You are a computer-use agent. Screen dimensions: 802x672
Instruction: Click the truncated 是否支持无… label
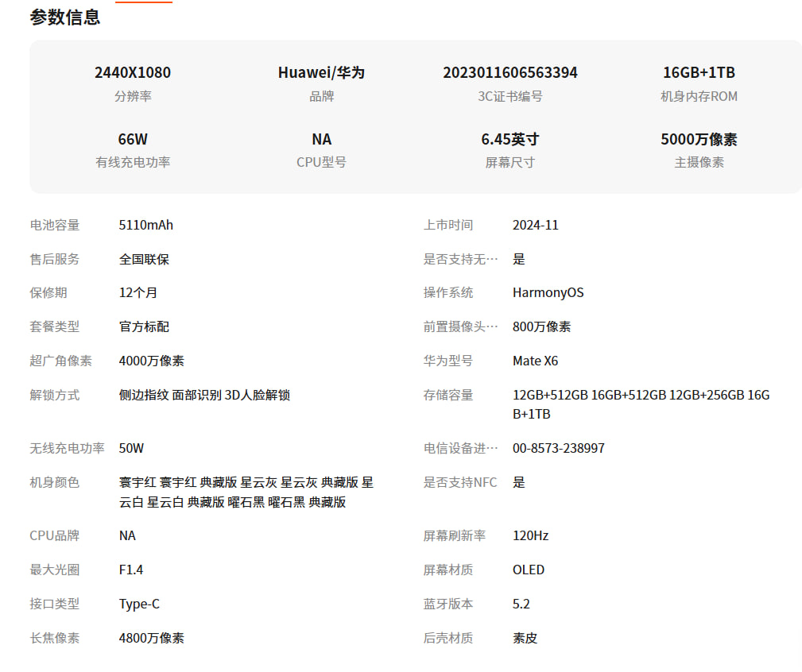click(460, 259)
